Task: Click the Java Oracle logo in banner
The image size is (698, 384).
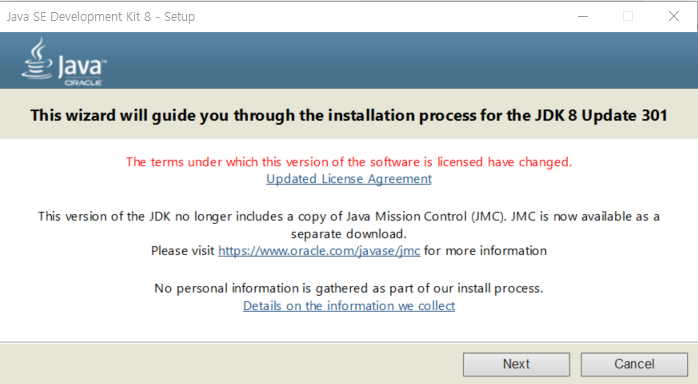Action: [x=64, y=62]
